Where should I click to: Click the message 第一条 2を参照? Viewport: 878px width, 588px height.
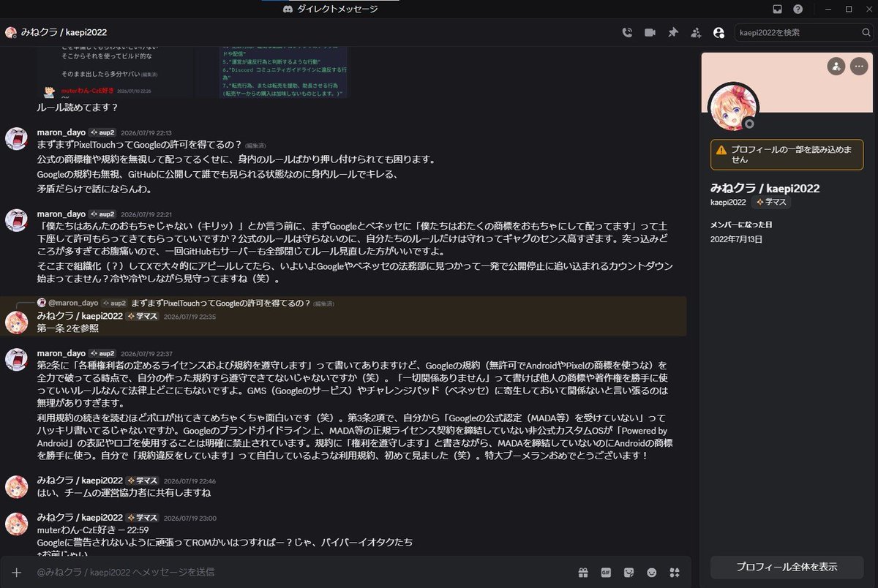68,328
